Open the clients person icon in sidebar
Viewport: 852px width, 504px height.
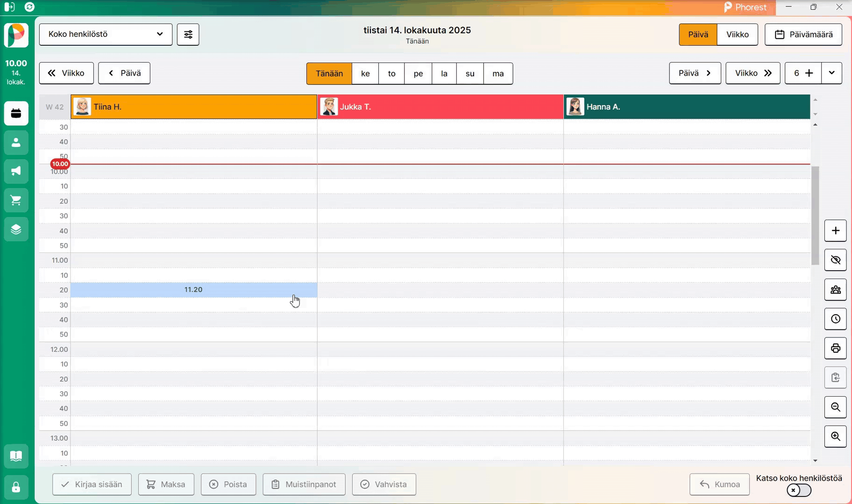(x=16, y=142)
